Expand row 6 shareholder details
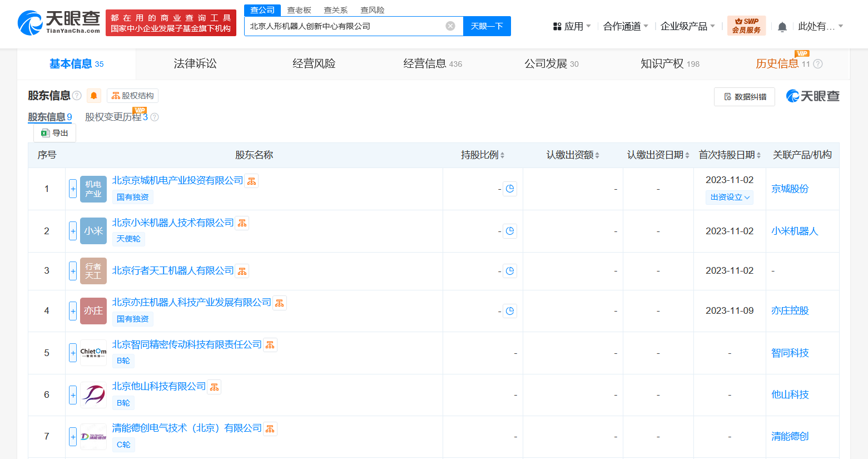The height and width of the screenshot is (459, 868). pos(73,394)
